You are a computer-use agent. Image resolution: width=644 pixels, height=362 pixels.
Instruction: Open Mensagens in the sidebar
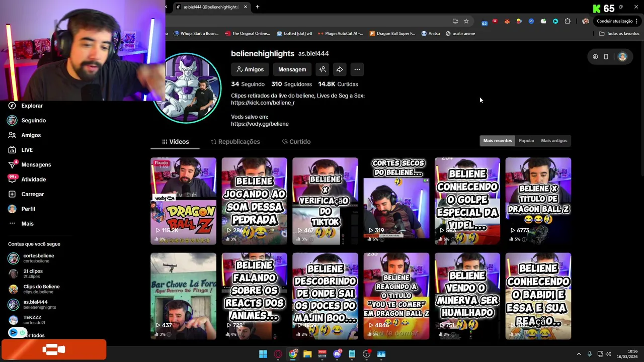tap(29, 164)
